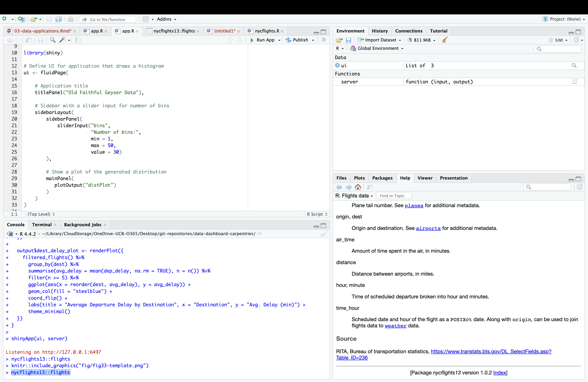
Task: Switch to the Plots tab
Action: 359,178
